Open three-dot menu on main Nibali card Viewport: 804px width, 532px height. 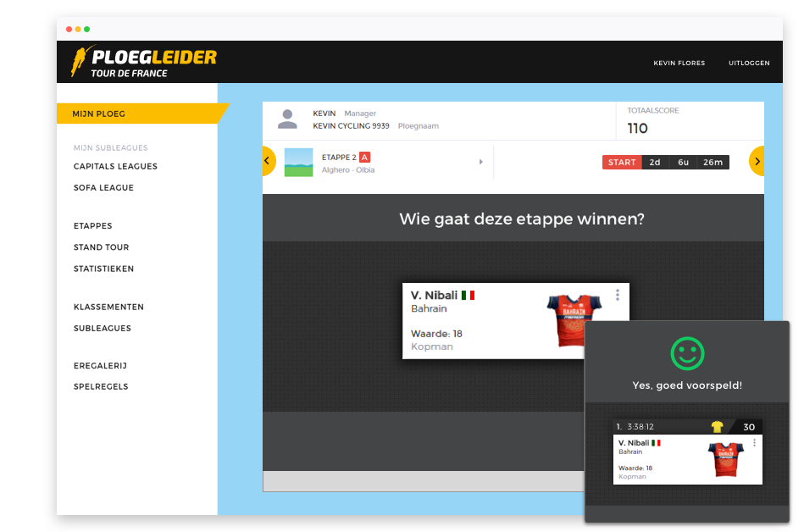point(618,295)
